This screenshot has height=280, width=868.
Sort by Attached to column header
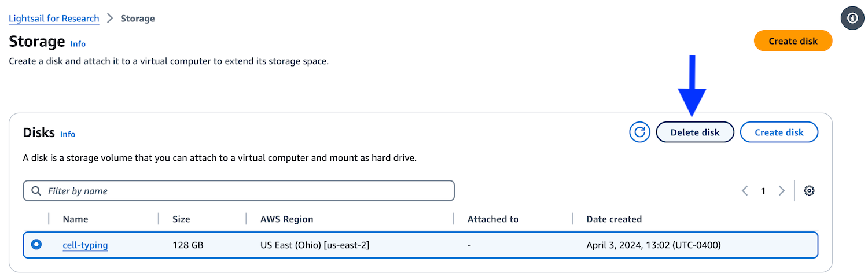click(493, 219)
